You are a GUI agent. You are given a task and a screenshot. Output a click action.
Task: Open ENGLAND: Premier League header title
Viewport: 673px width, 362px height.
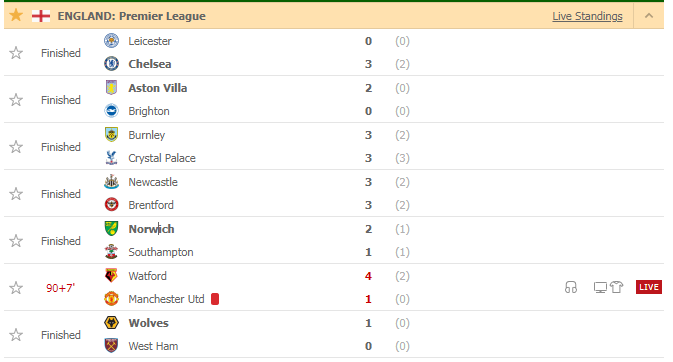click(132, 16)
